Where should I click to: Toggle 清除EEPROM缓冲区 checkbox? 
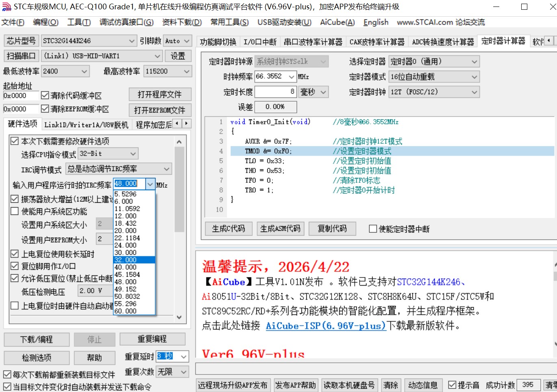(x=45, y=108)
